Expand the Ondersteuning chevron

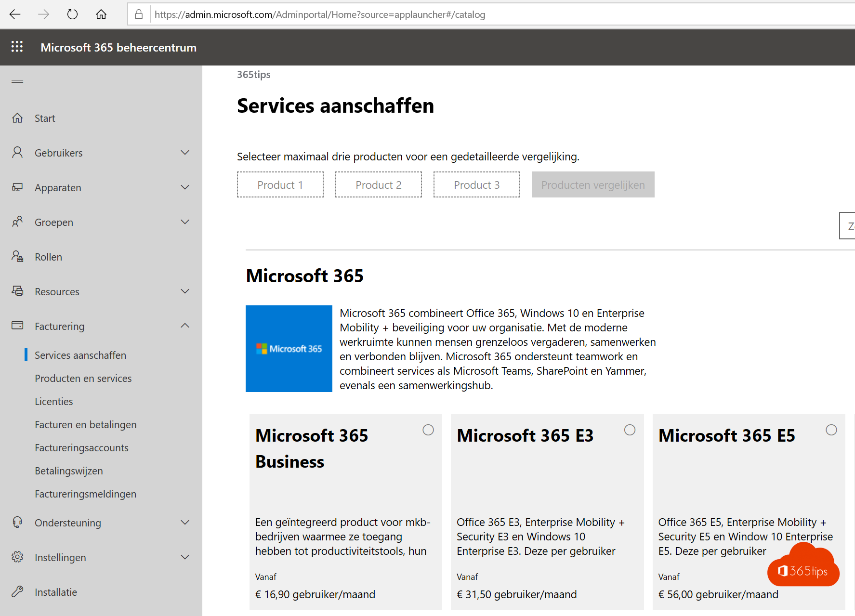[185, 523]
